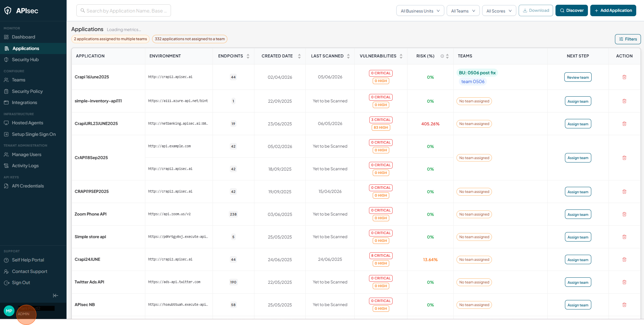Expand the All Teams dropdown
Screen dimensions: 644x325
(463, 11)
